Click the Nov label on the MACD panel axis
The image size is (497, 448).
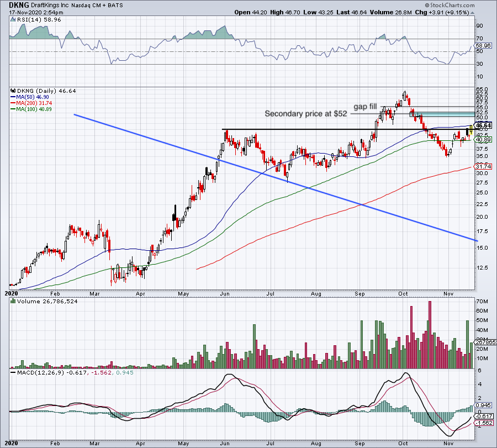pyautogui.click(x=448, y=443)
